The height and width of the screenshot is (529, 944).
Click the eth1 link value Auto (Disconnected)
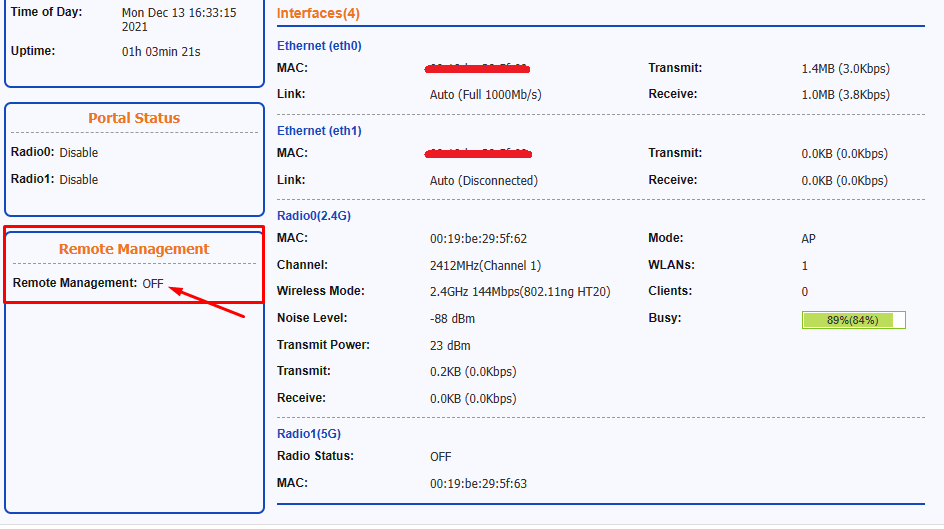(483, 181)
